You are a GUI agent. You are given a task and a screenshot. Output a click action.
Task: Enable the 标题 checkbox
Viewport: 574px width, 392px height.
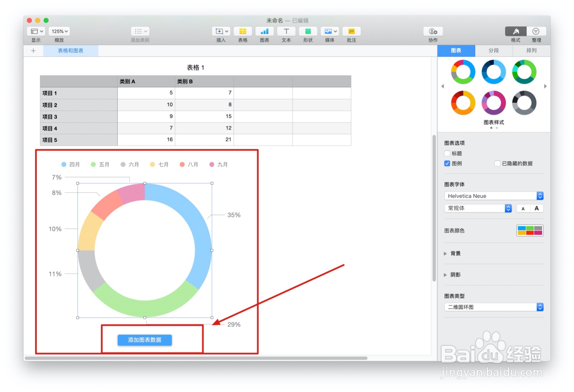tap(447, 153)
